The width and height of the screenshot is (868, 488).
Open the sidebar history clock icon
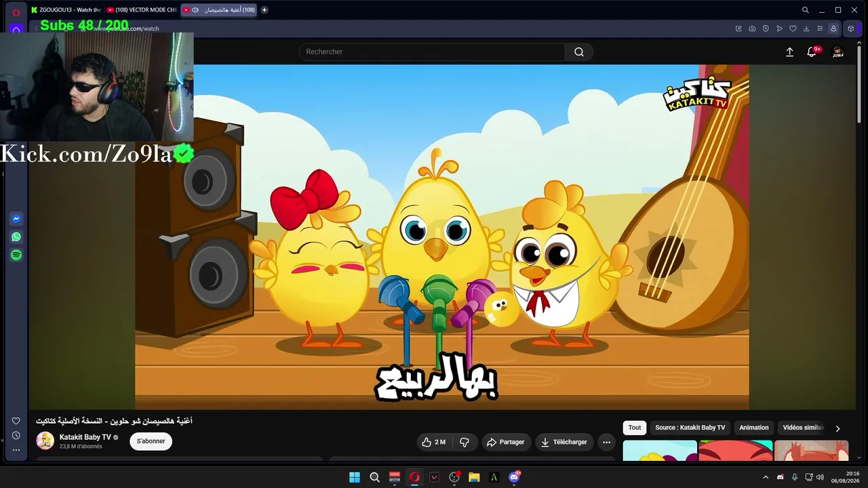[16, 435]
